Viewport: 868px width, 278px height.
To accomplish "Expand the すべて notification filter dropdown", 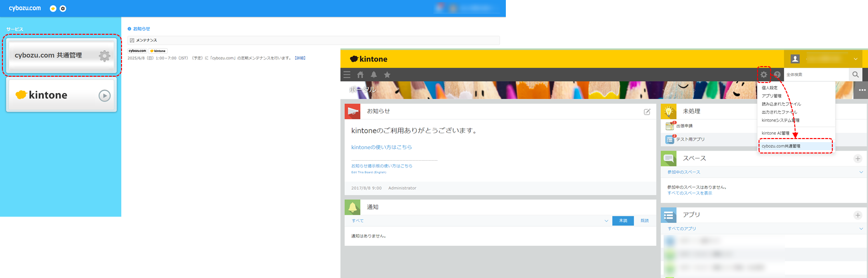I will click(x=606, y=221).
